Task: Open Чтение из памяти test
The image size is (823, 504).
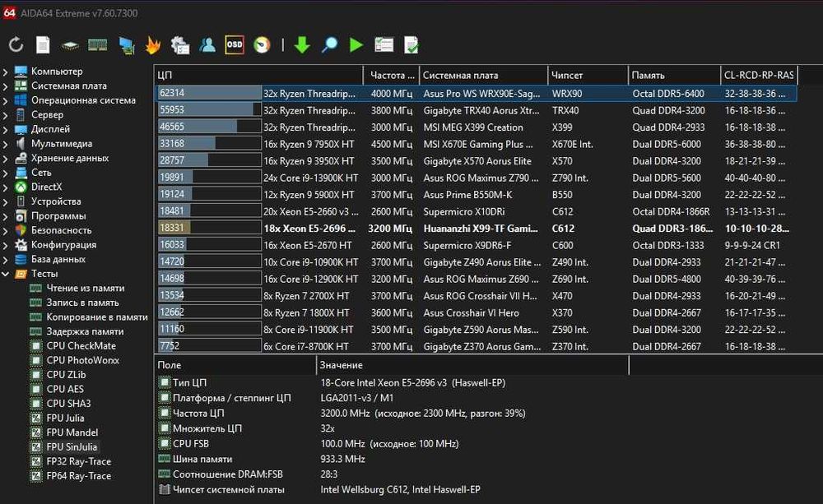Action: coord(85,288)
